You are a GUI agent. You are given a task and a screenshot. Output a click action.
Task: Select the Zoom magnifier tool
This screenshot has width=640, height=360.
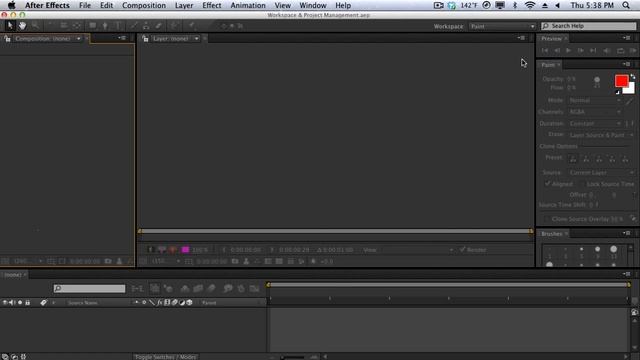tap(35, 26)
